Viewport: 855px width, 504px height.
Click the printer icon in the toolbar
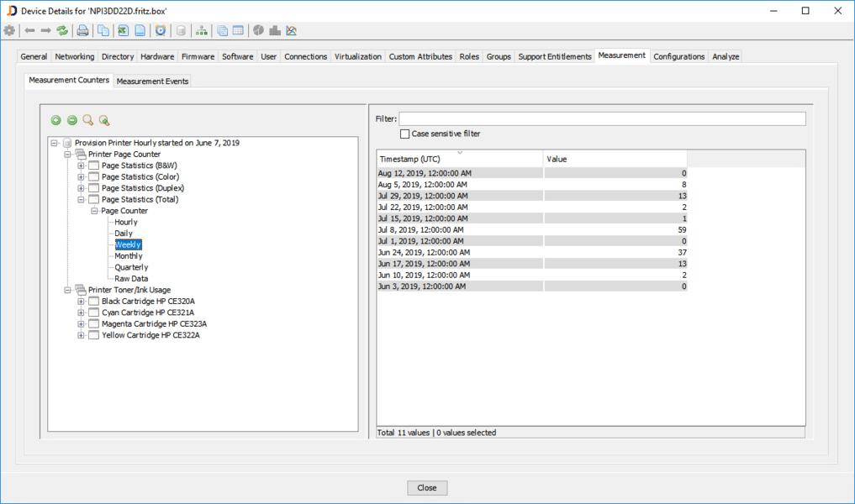coord(82,31)
